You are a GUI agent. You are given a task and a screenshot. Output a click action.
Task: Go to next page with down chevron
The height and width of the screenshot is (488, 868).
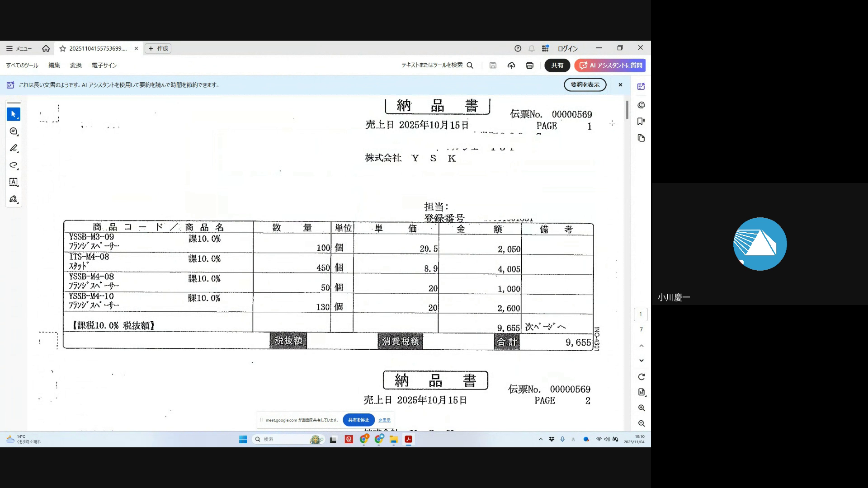(x=641, y=361)
